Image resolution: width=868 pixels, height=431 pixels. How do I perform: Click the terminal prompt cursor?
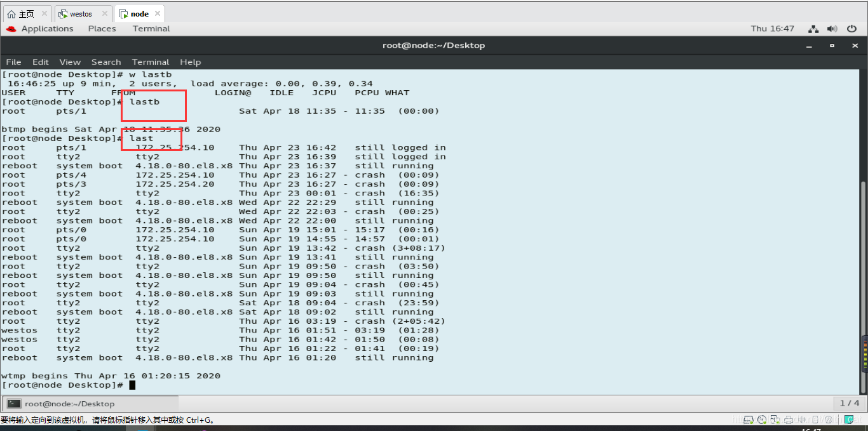pyautogui.click(x=132, y=385)
